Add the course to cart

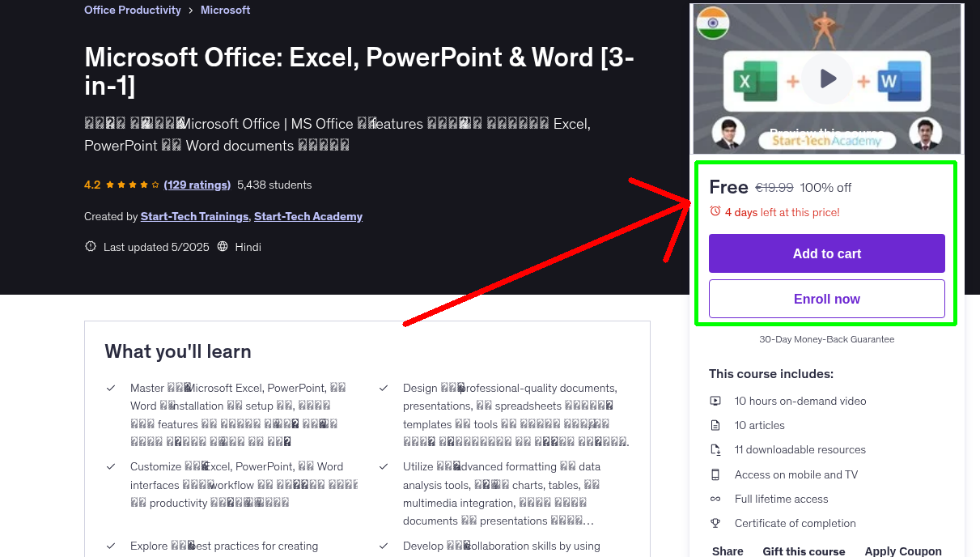coord(827,253)
